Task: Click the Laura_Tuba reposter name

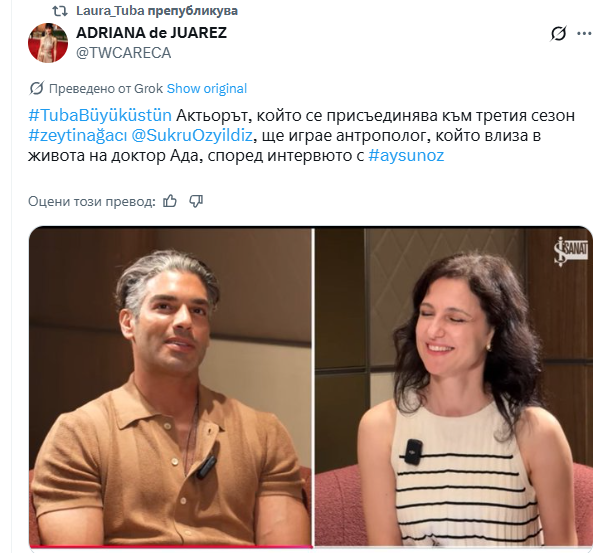Action: [x=110, y=11]
